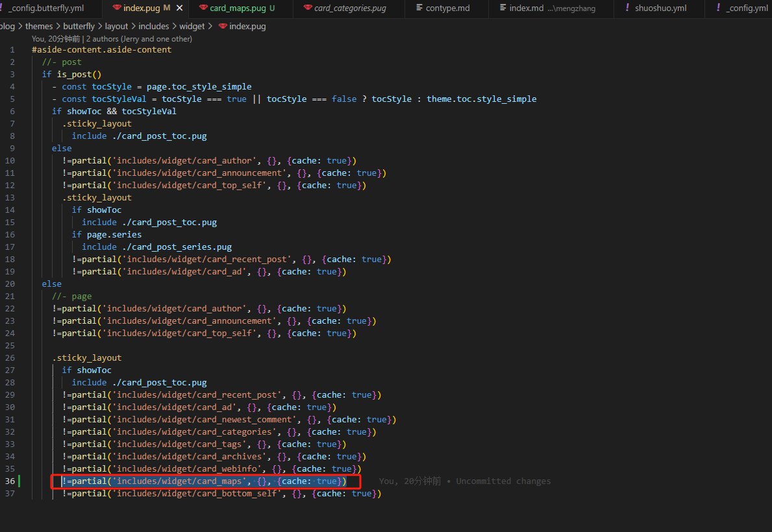The height and width of the screenshot is (532, 772).
Task: Click the pug icon on card_categories.pug tab
Action: pos(306,8)
